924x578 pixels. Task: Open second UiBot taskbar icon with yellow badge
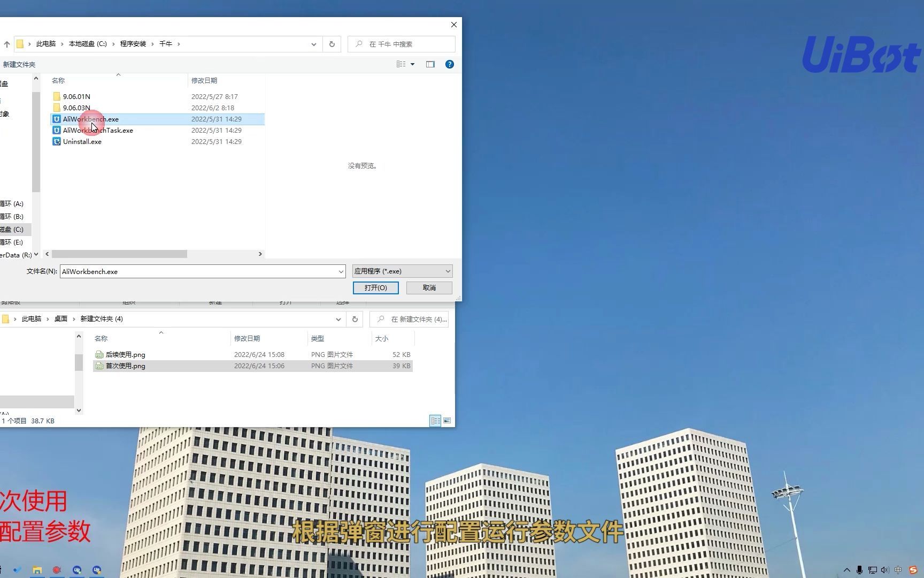pyautogui.click(x=97, y=571)
